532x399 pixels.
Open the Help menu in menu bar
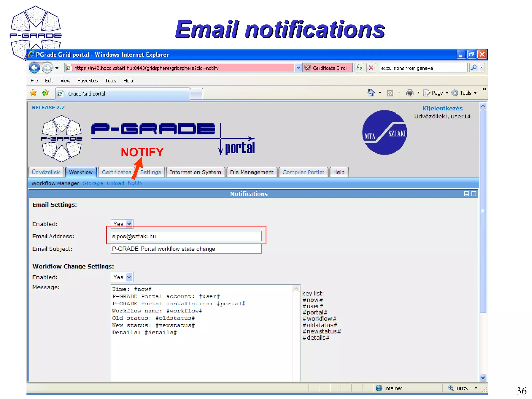click(x=128, y=81)
